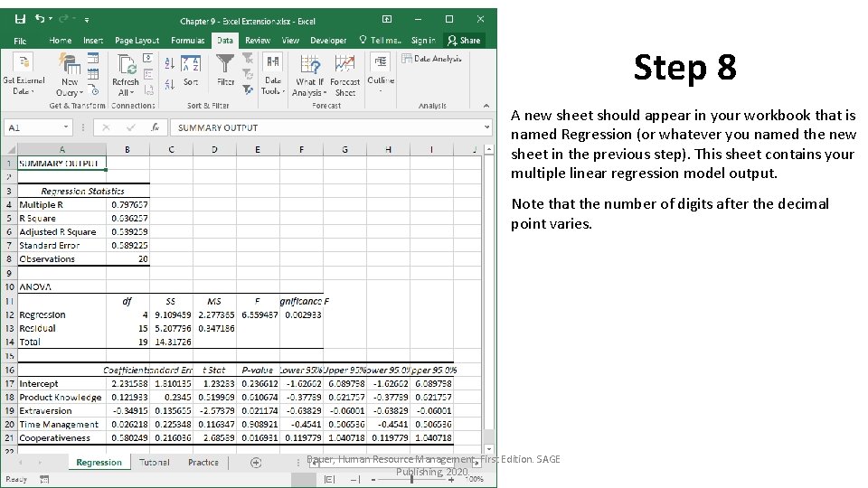The image size is (868, 488).
Task: Click the vertical scrollbar up arrow
Action: [x=489, y=149]
